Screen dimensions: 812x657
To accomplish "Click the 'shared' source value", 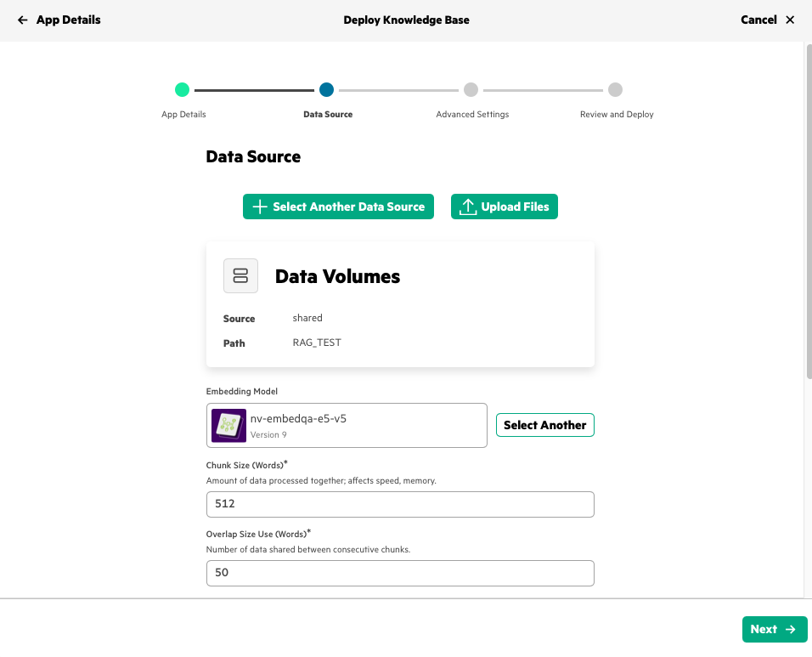I will (307, 318).
